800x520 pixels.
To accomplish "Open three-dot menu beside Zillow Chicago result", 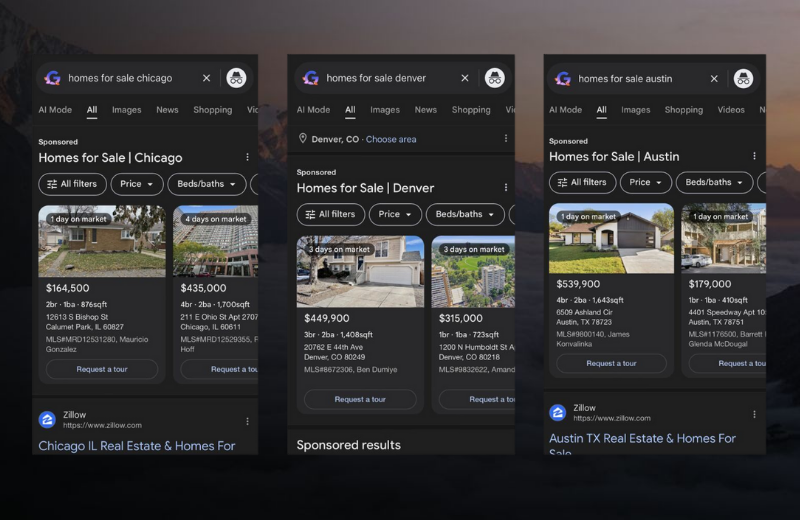I will pos(247,421).
